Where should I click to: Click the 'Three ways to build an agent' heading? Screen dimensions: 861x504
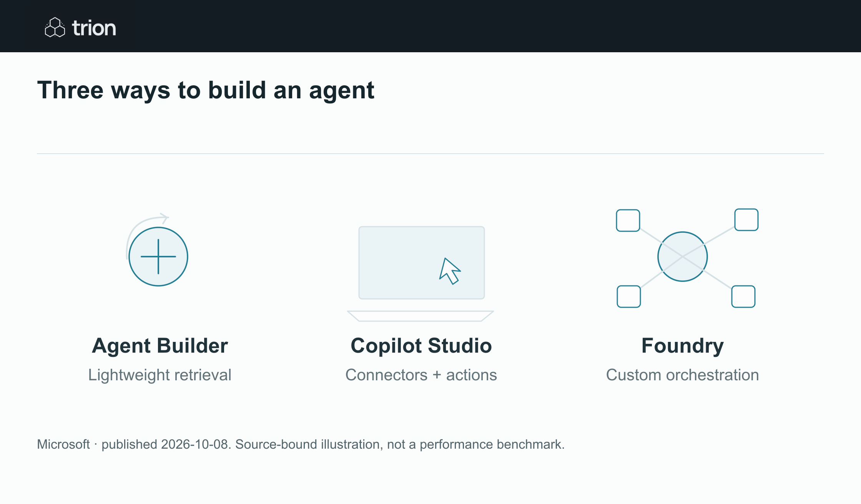[206, 91]
